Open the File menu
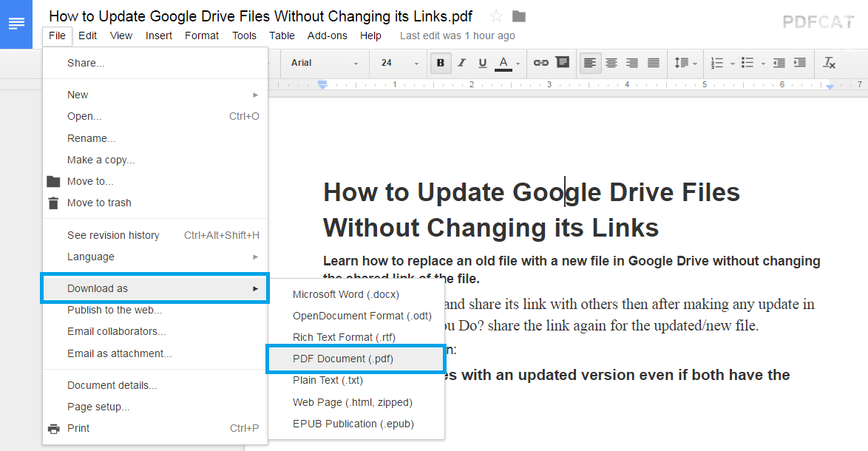Screen dimensions: 868x451 pos(57,35)
